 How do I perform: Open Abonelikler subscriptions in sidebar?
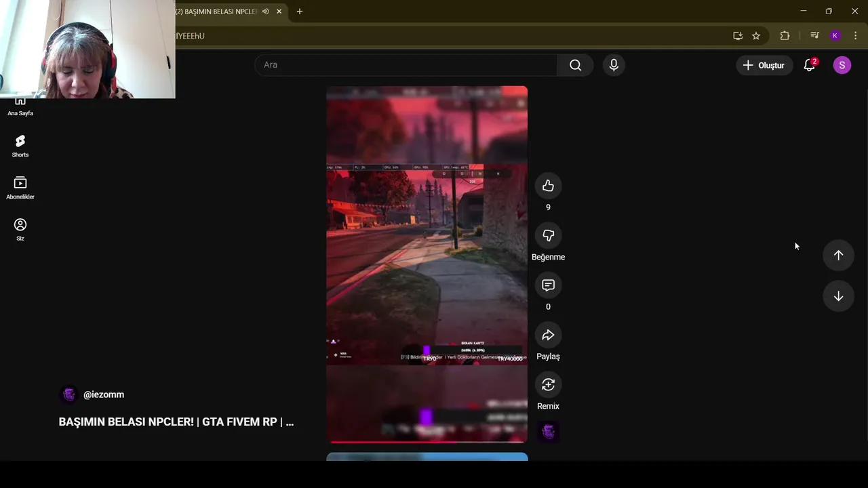[20, 188]
